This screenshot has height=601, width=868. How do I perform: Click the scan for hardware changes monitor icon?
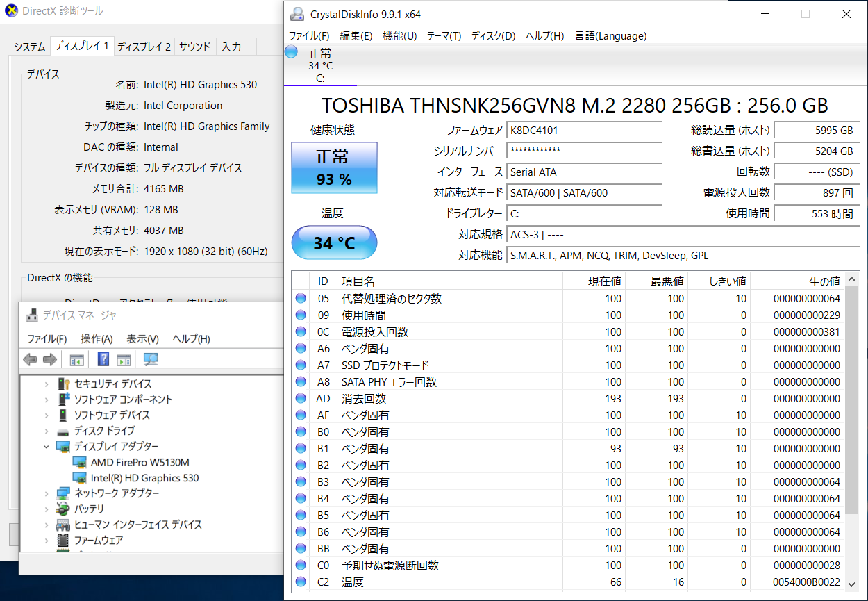tap(151, 359)
